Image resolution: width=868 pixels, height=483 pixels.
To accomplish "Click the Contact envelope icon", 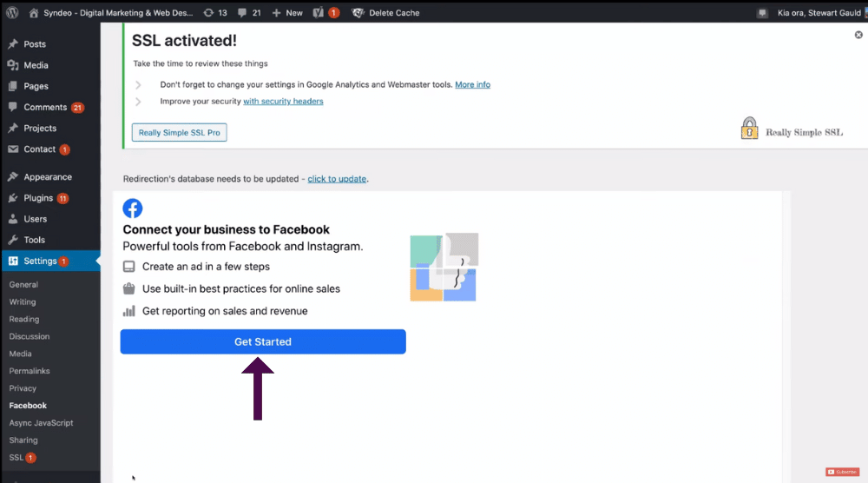I will tap(13, 149).
